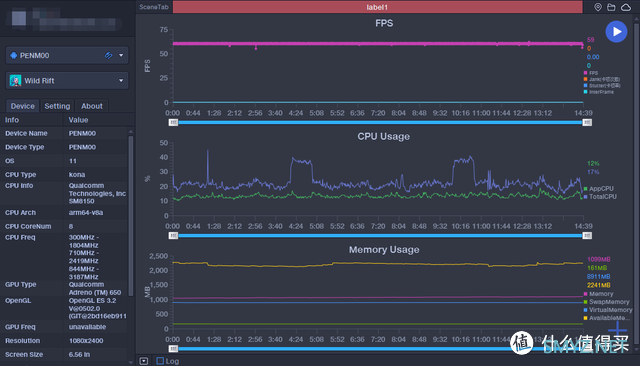The height and width of the screenshot is (366, 640).
Task: Click the cloud upload icon
Action: coord(626,7)
